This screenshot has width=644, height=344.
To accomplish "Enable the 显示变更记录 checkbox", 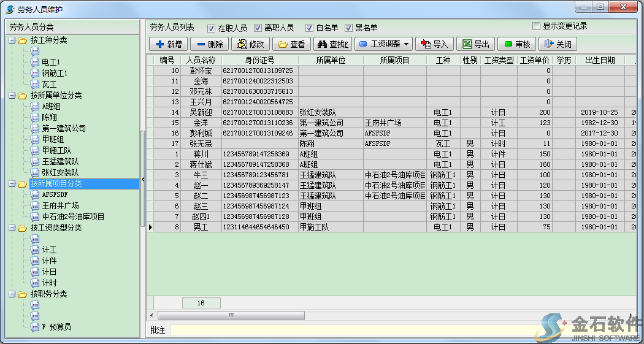I will [537, 26].
